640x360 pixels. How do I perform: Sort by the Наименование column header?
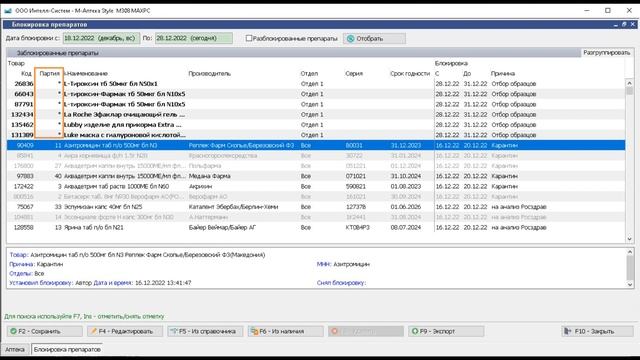pyautogui.click(x=87, y=73)
